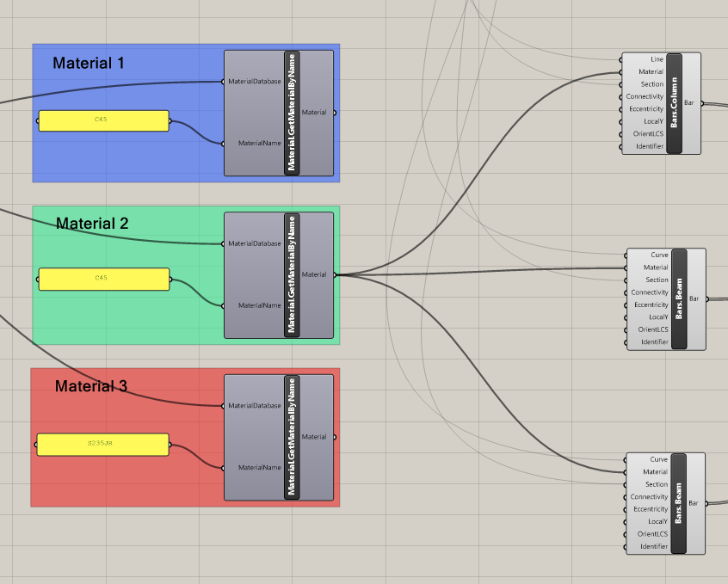728x584 pixels.
Task: Click Section input of upper Bars.Beam
Action: pos(657,280)
